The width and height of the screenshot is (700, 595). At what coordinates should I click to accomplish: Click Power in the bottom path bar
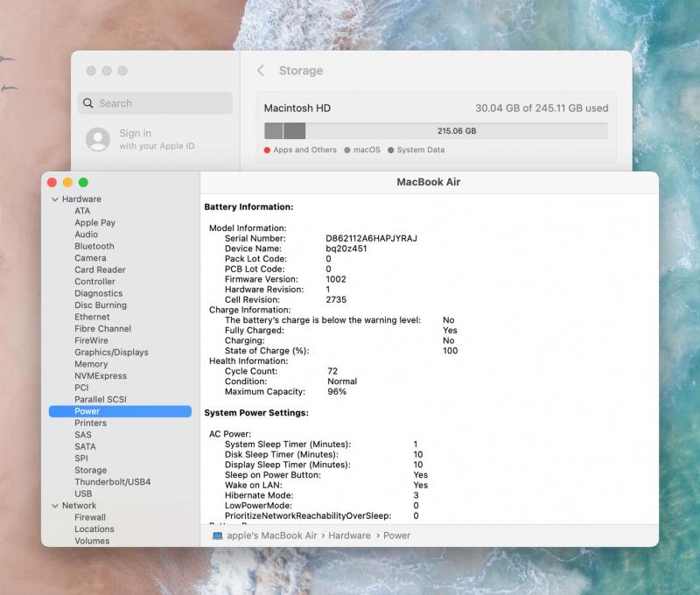click(397, 535)
